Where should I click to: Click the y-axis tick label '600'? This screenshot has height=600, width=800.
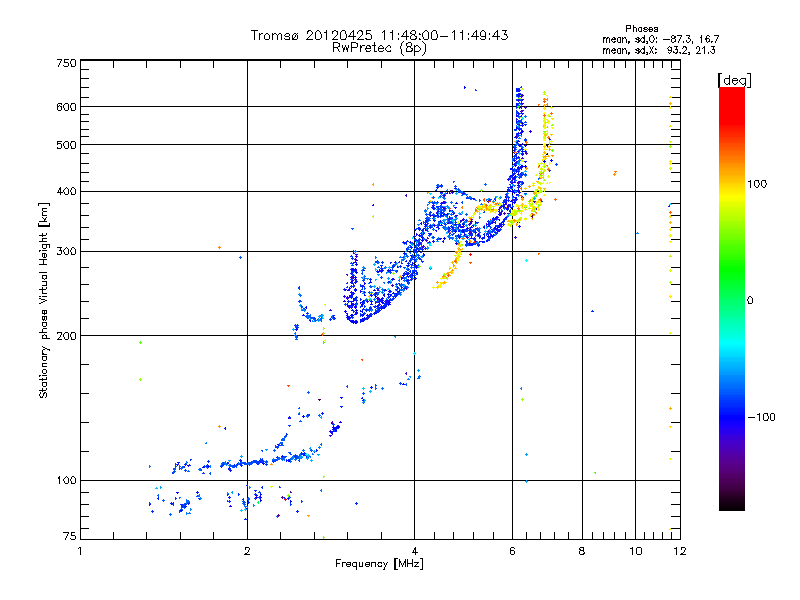coord(67,107)
